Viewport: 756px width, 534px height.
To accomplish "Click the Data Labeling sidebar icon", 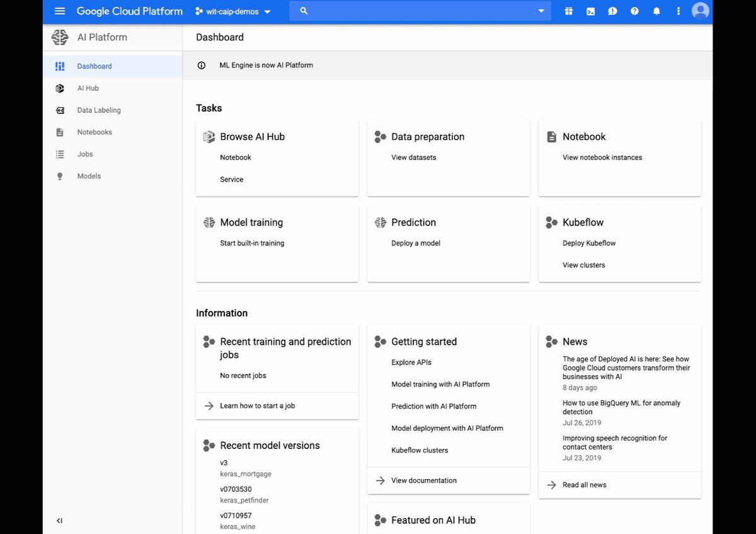I will point(60,110).
